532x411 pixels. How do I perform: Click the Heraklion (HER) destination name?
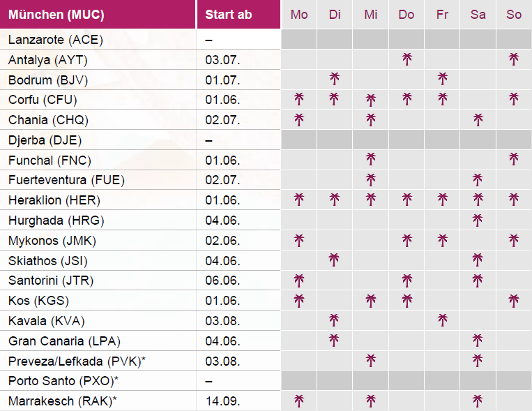coord(54,200)
